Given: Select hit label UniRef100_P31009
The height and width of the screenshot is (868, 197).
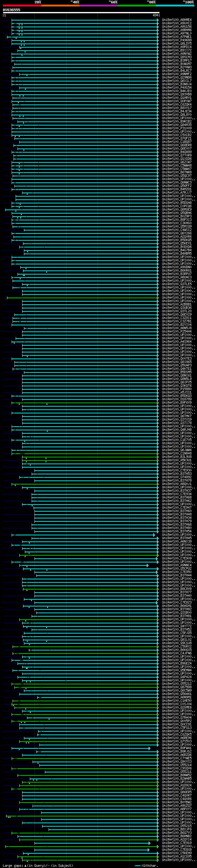Looking at the screenshot, I should coord(177,128).
